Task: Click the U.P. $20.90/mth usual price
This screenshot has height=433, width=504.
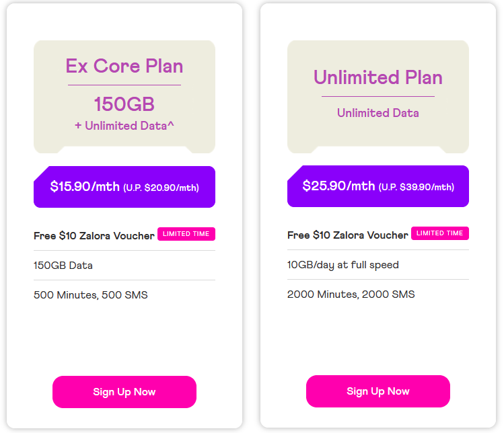Action: click(x=161, y=188)
